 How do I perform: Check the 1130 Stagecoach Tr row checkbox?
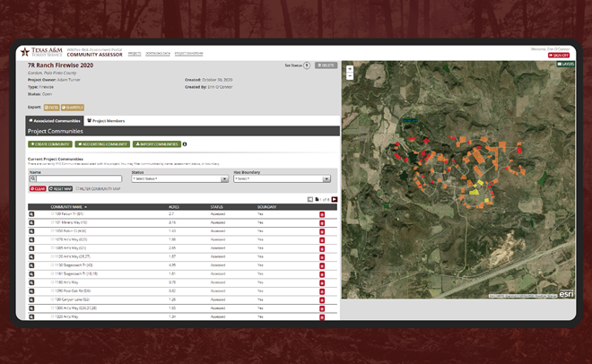[x=53, y=265]
